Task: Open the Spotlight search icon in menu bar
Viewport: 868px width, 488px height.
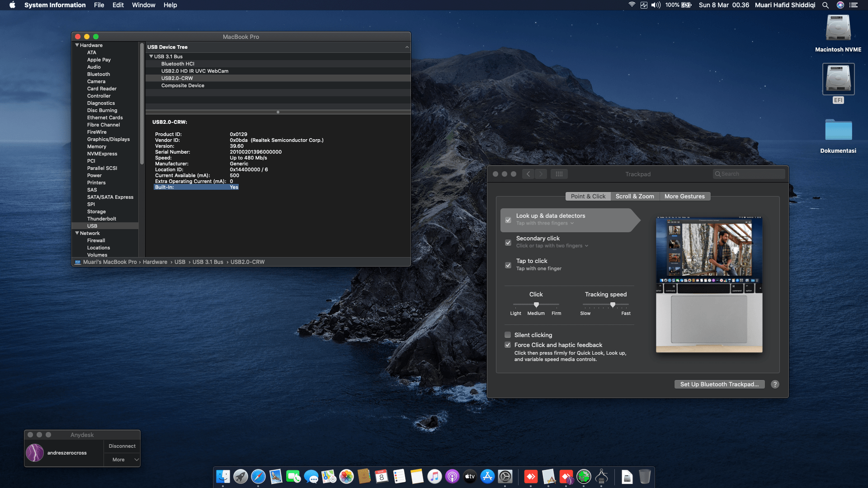Action: (826, 5)
